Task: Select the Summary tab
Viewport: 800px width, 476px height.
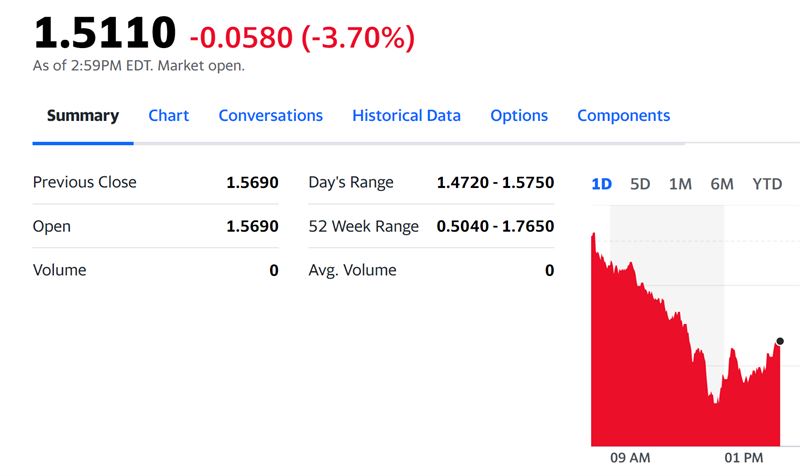Action: point(83,116)
